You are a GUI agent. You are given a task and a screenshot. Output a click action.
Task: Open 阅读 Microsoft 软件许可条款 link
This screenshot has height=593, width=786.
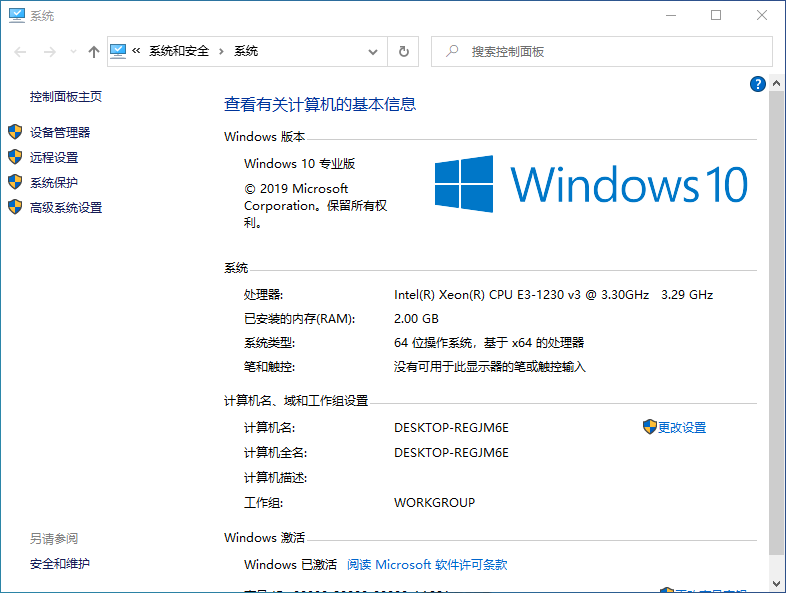coord(427,564)
